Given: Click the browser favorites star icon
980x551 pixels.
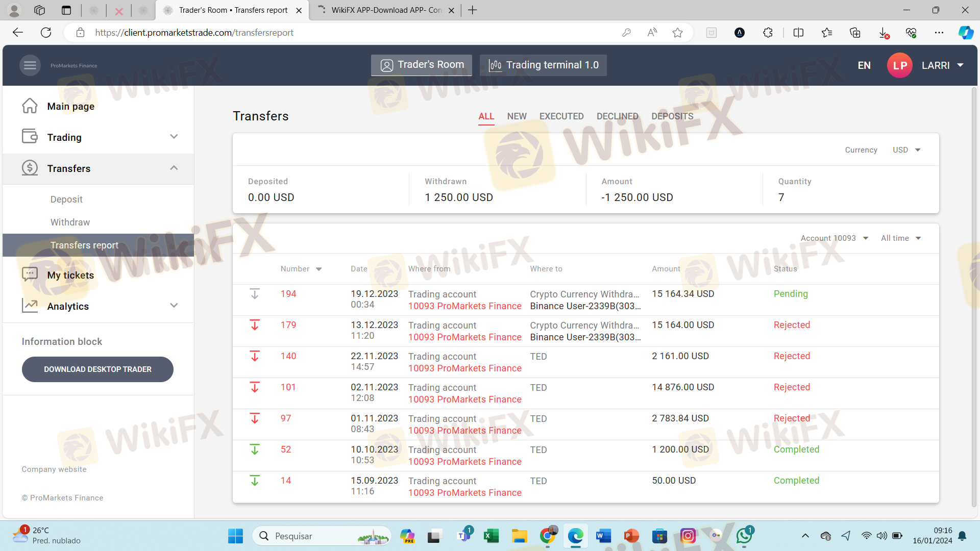Looking at the screenshot, I should (x=677, y=33).
